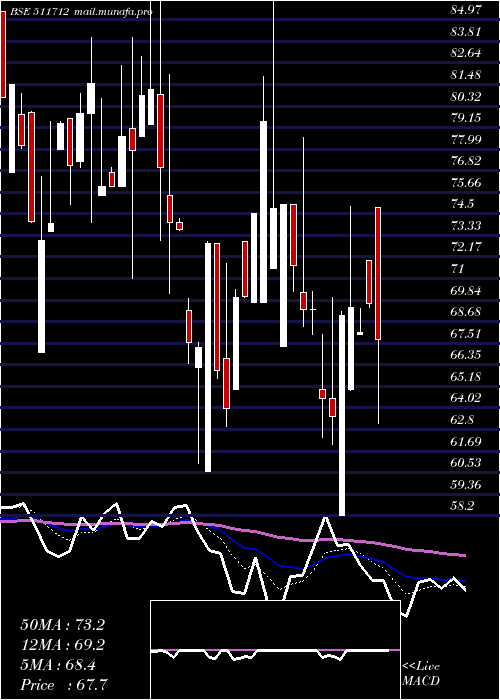Screen dimensions: 500x700
Task: Click the 59.36 price axis label
Action: (466, 484)
